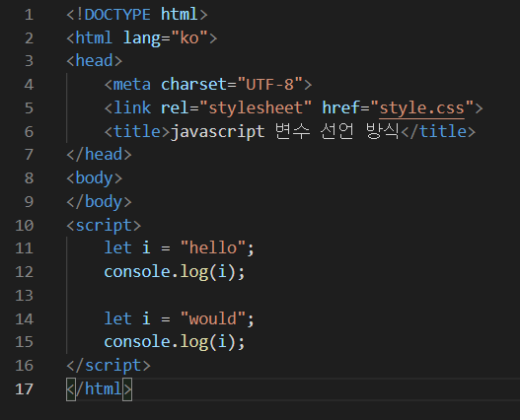
Task: Click line number 8 in the gutter
Action: 29,178
